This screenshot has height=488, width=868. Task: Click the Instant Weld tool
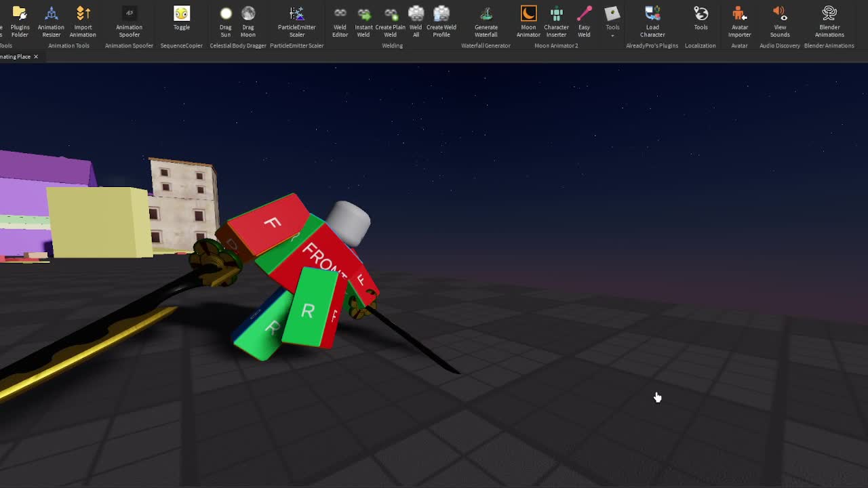(364, 21)
